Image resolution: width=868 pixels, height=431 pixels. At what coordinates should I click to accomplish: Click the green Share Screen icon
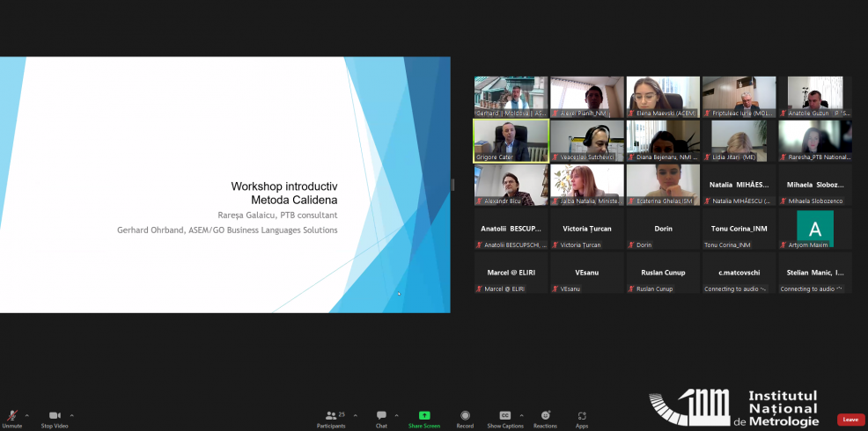[x=424, y=415]
